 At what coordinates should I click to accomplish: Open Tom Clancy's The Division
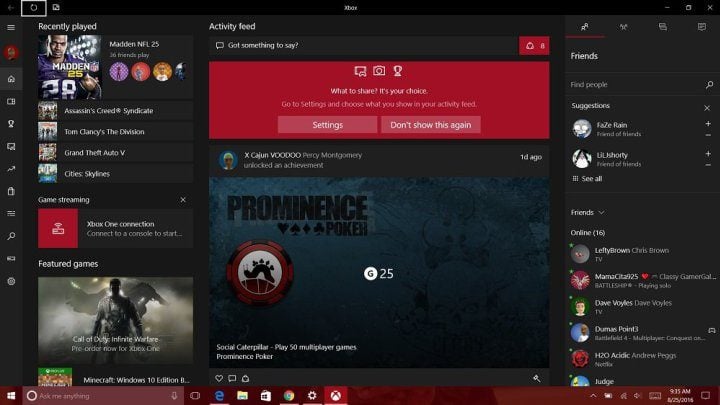point(115,132)
